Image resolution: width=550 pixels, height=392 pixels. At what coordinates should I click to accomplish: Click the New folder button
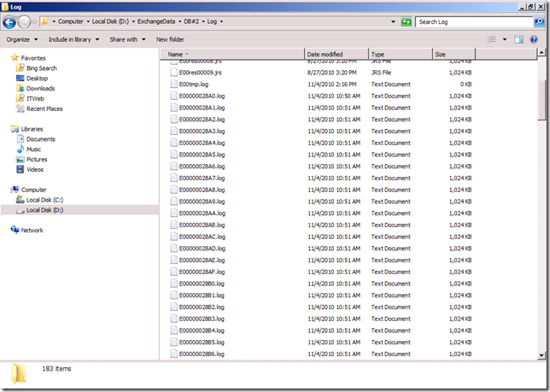(170, 39)
